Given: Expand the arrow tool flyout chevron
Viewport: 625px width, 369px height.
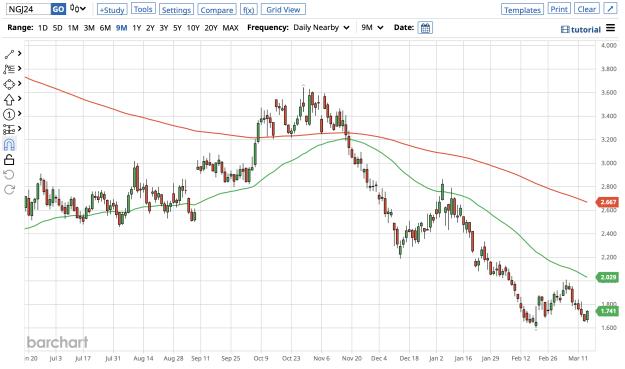Looking at the screenshot, I should [20, 98].
